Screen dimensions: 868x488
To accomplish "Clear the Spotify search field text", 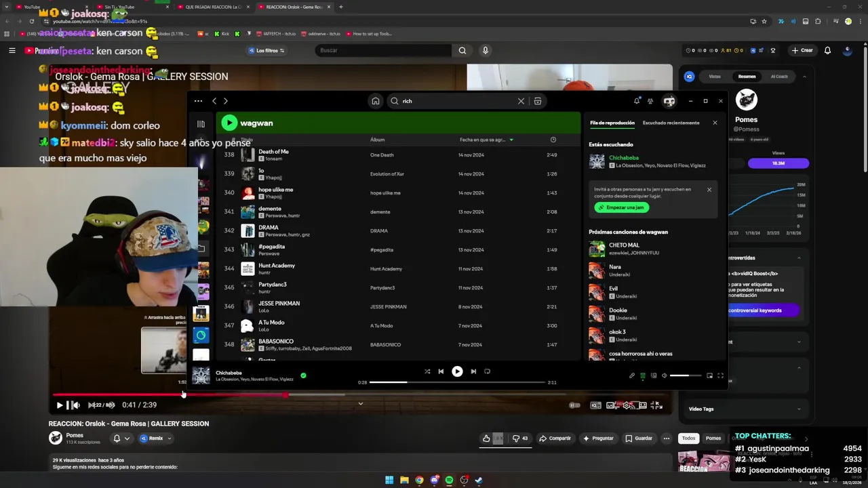I will (521, 101).
